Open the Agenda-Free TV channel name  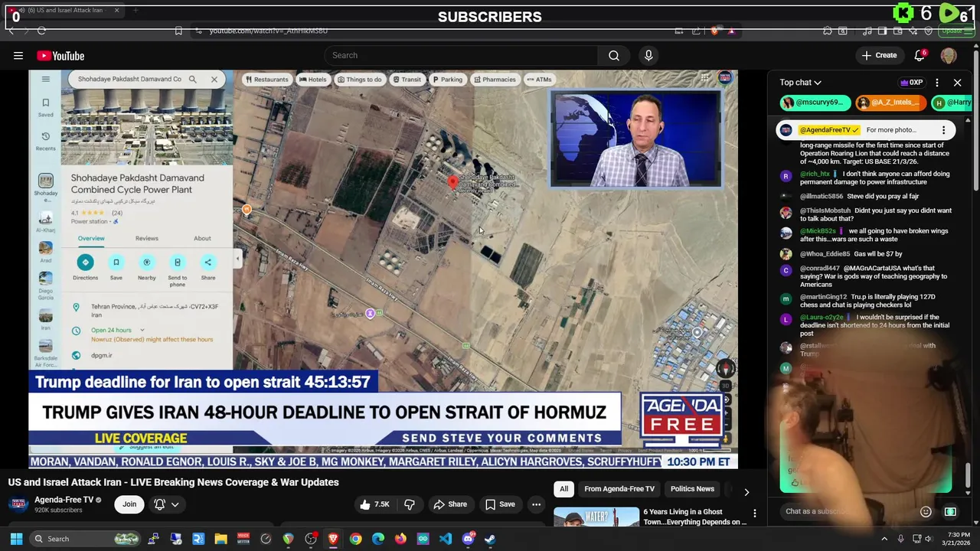pyautogui.click(x=64, y=500)
